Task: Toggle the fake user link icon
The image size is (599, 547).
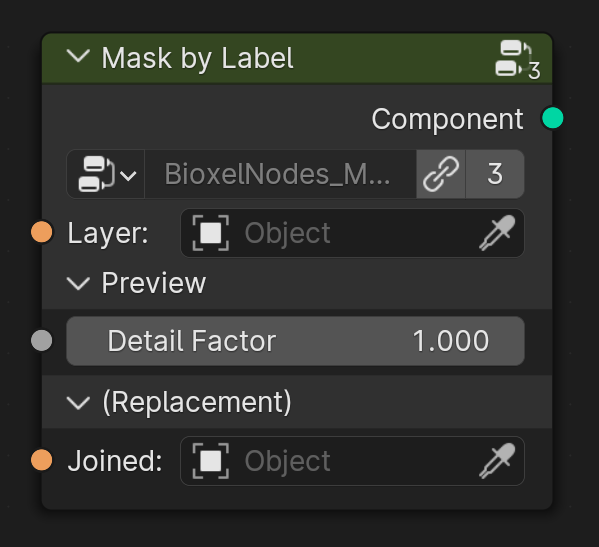Action: coord(441,174)
